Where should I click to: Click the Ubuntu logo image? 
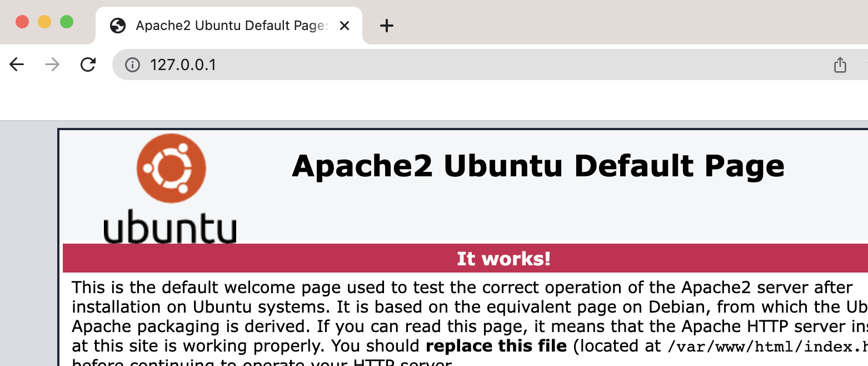(171, 189)
